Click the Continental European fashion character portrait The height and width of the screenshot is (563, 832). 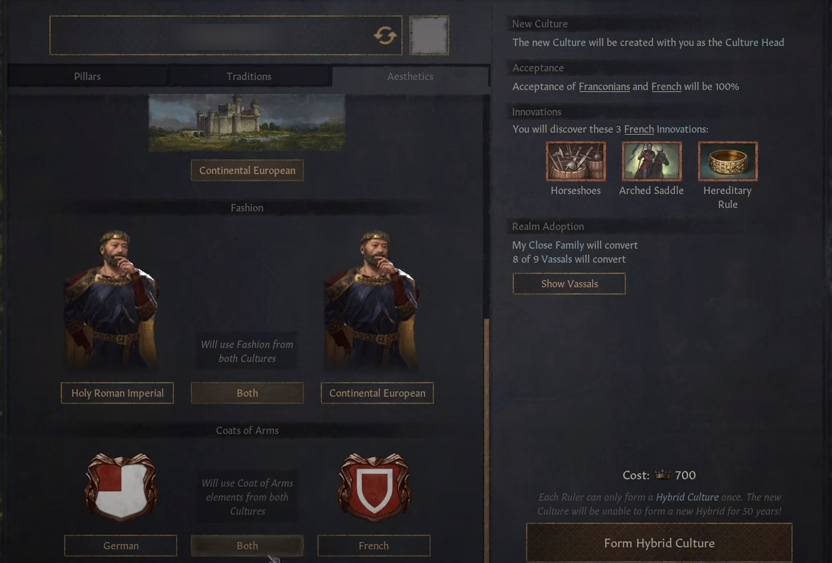[x=372, y=300]
